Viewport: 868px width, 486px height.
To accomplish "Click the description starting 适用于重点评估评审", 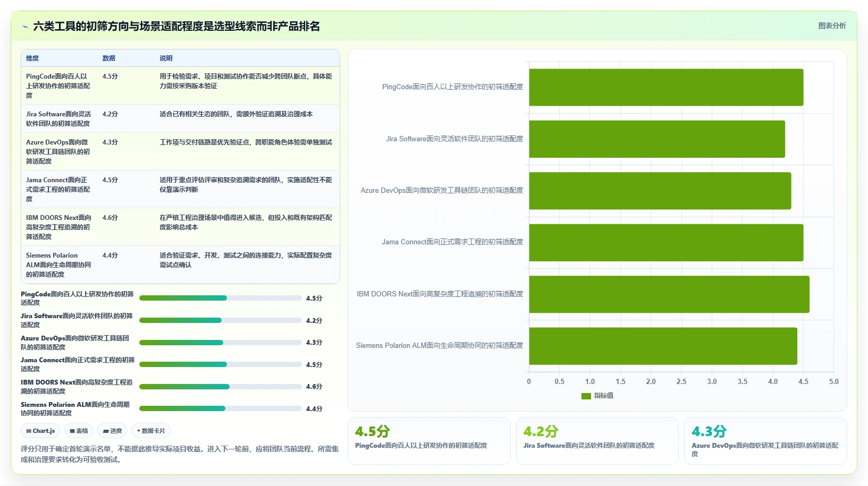I will pyautogui.click(x=246, y=184).
